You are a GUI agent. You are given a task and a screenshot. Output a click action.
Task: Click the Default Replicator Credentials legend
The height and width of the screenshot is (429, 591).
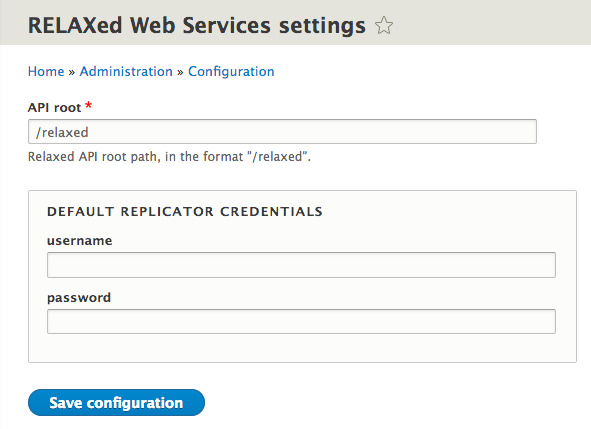(185, 211)
